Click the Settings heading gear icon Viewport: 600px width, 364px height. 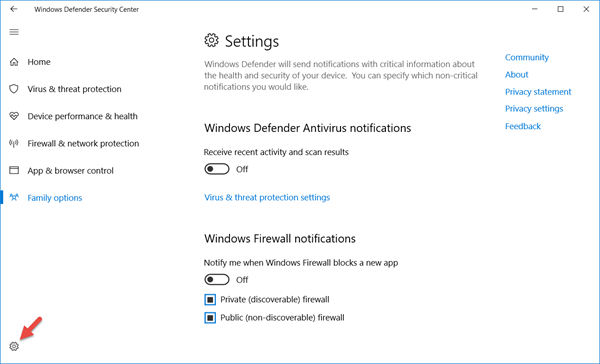coord(211,40)
